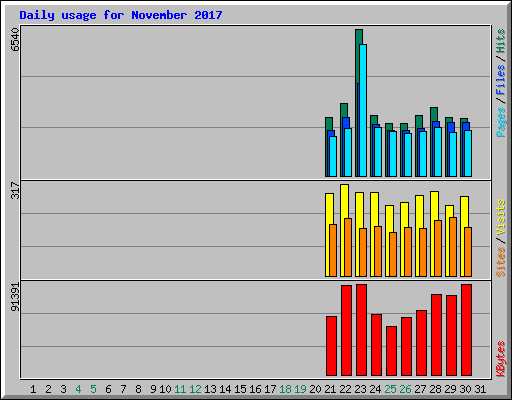Click the orange sites bar for day 28
Viewport: 512px width, 400px height.
(438, 249)
